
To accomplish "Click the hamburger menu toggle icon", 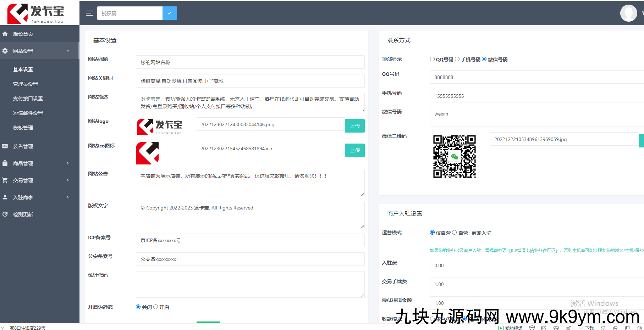I will tap(89, 13).
